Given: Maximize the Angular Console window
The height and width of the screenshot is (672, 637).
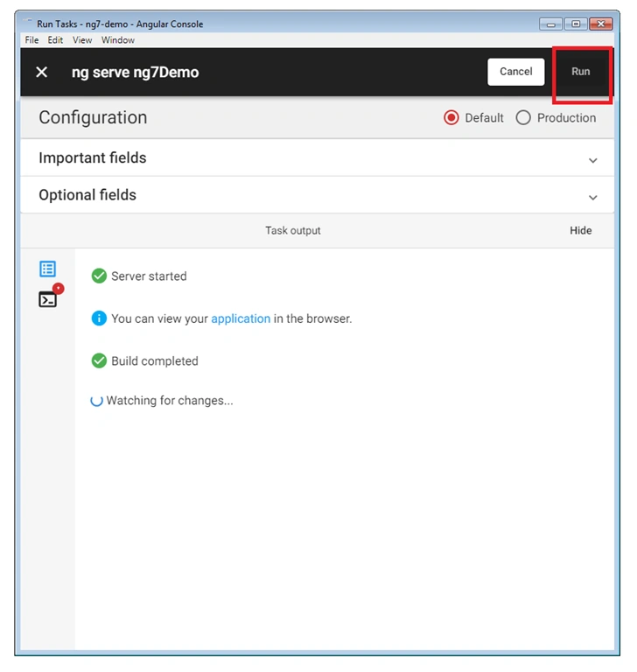Looking at the screenshot, I should pos(576,24).
